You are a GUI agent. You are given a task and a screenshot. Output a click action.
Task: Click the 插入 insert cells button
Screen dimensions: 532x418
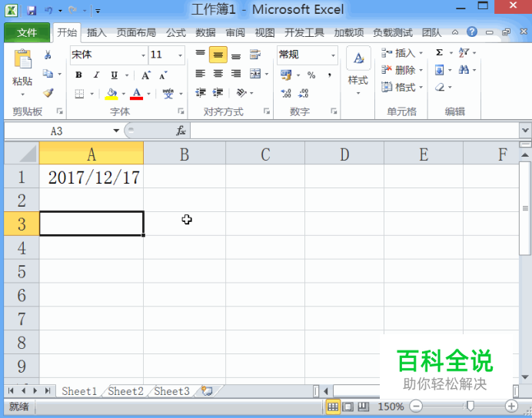pos(401,53)
